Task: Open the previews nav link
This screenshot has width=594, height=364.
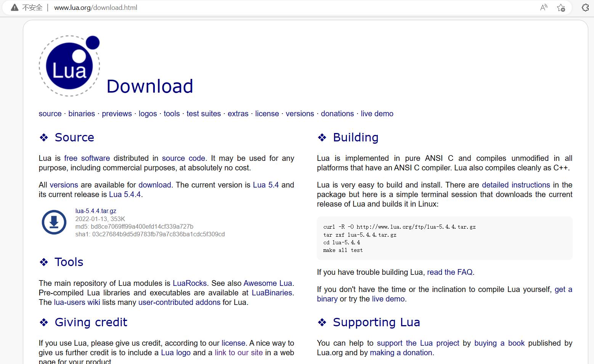Action: [117, 114]
